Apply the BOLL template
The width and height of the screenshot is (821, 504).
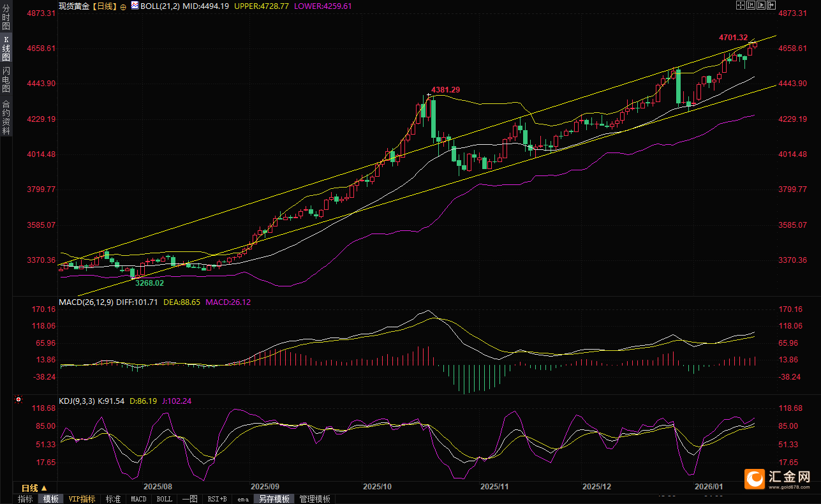point(164,499)
